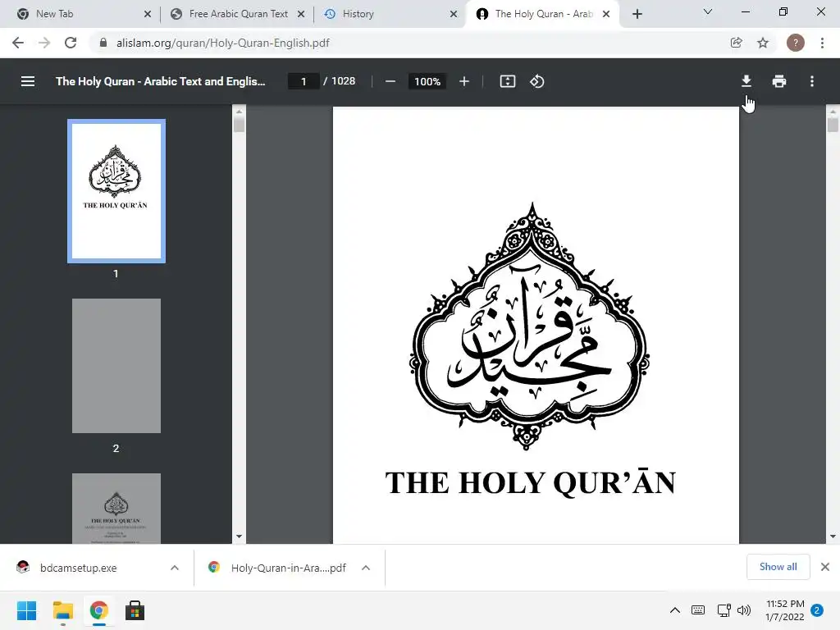Reload the current page
The height and width of the screenshot is (630, 840).
pos(71,43)
